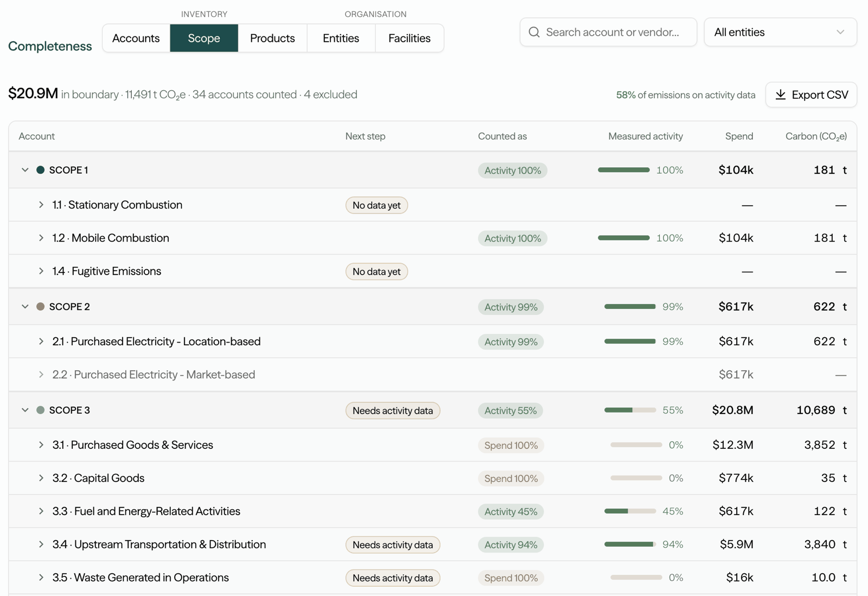Image resolution: width=868 pixels, height=596 pixels.
Task: Expand 1.1 Stationary Combustion row
Action: [x=41, y=205]
